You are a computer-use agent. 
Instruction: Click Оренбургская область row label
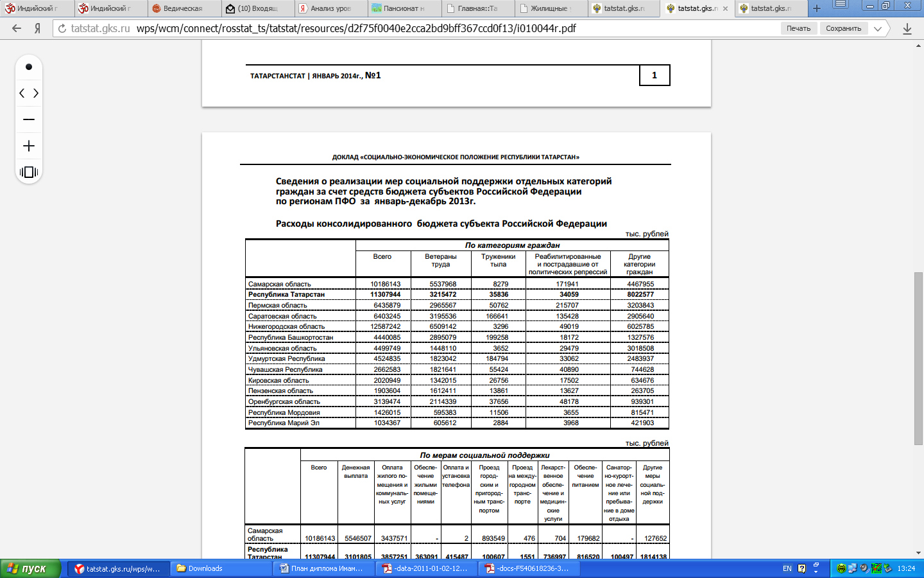click(x=284, y=402)
